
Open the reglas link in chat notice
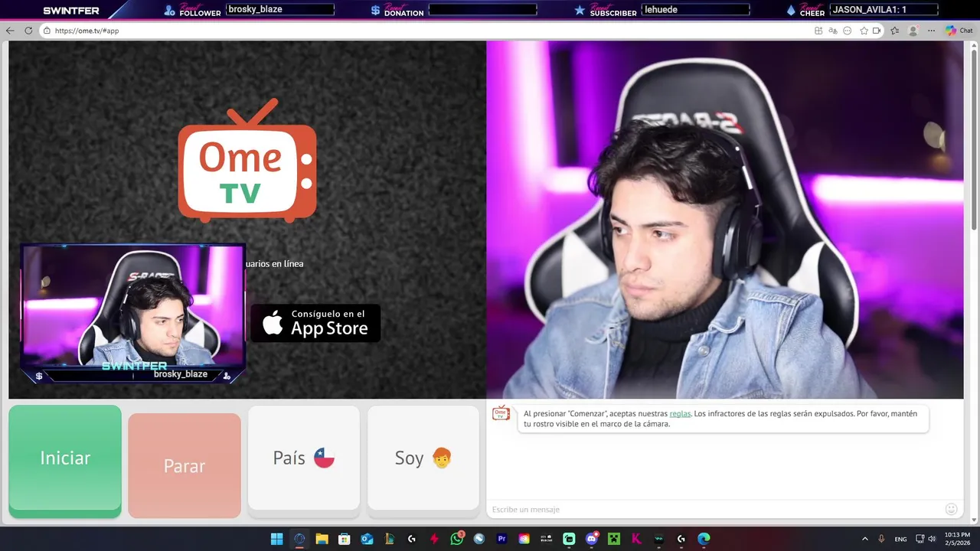(x=680, y=413)
